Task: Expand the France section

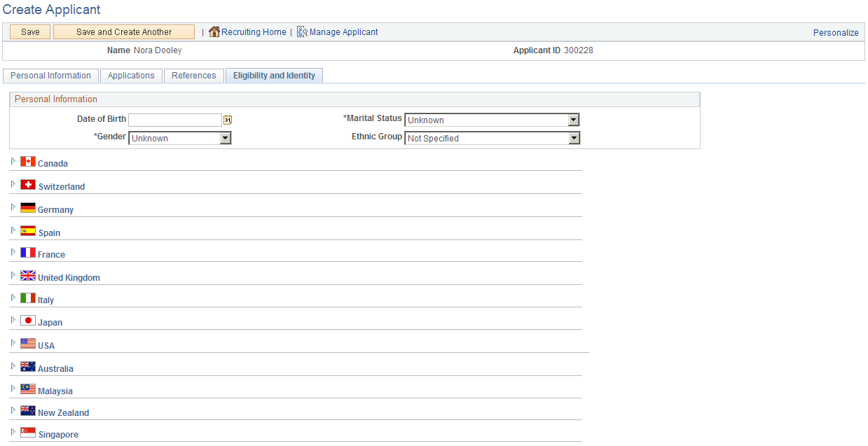Action: click(13, 251)
